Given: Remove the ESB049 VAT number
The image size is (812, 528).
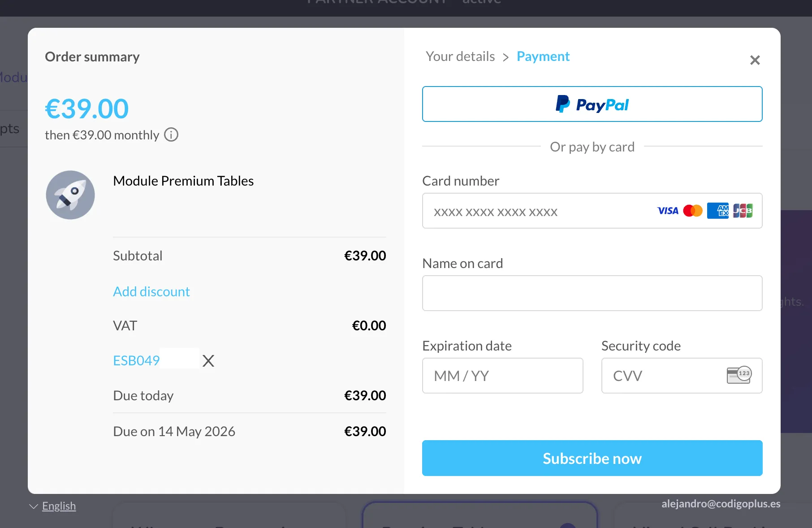Looking at the screenshot, I should pos(208,361).
